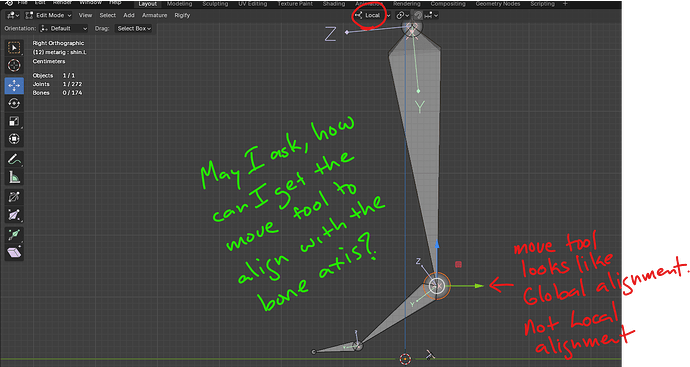Select the Transform tool
690x367 pixels.
(x=14, y=139)
